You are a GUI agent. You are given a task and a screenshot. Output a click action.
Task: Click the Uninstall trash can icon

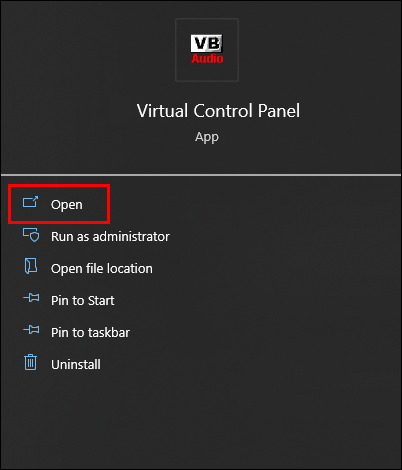(30, 362)
